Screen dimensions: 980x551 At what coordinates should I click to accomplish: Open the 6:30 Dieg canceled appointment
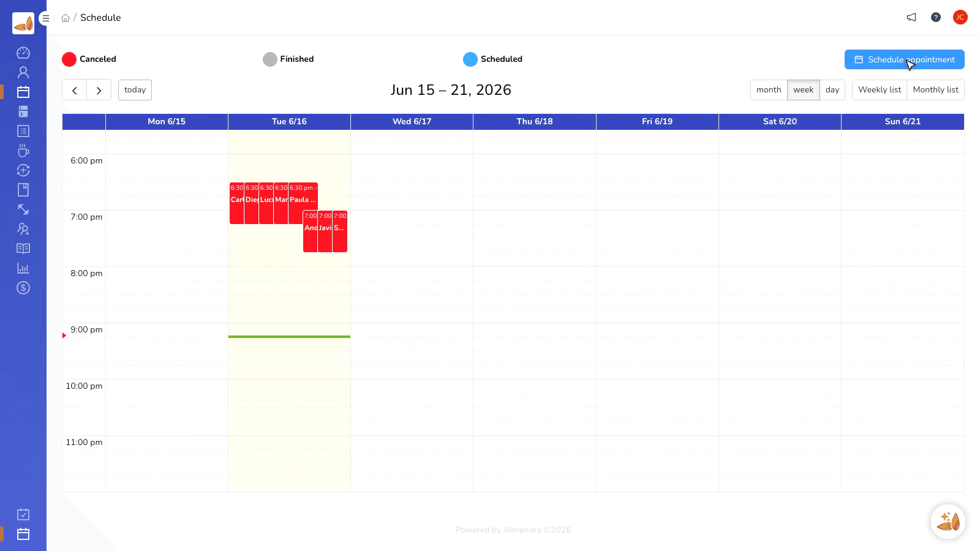click(x=252, y=203)
